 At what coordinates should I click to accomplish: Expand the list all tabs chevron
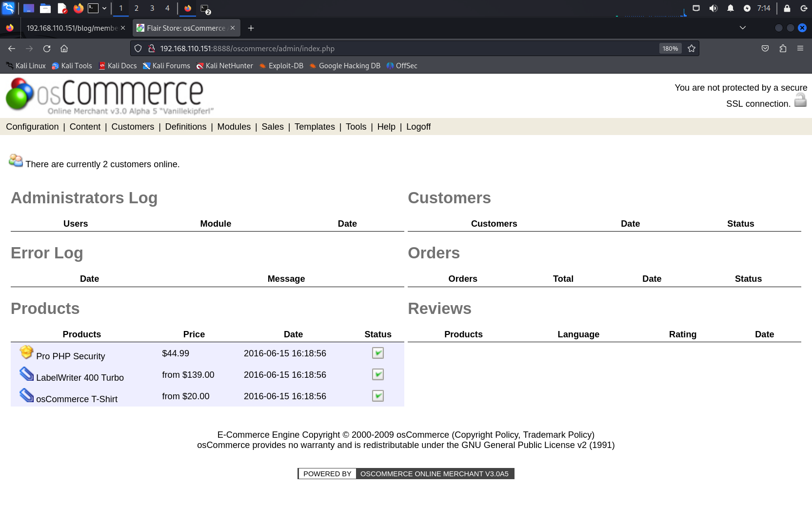[743, 28]
